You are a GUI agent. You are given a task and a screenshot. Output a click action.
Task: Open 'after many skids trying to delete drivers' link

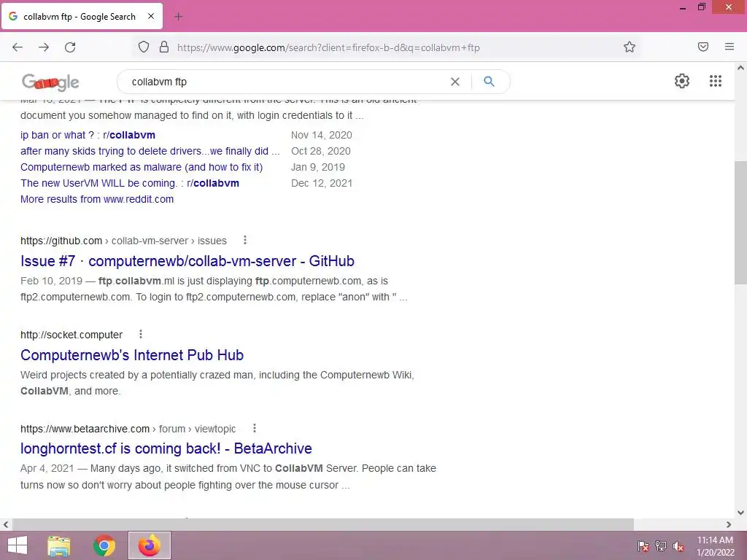click(150, 151)
